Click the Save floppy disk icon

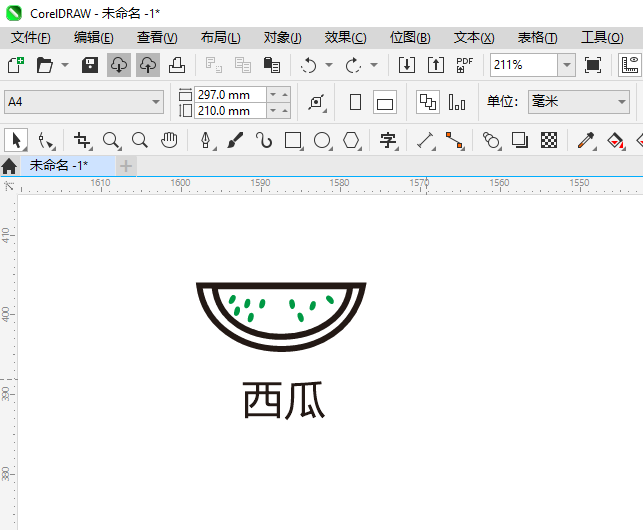(90, 65)
